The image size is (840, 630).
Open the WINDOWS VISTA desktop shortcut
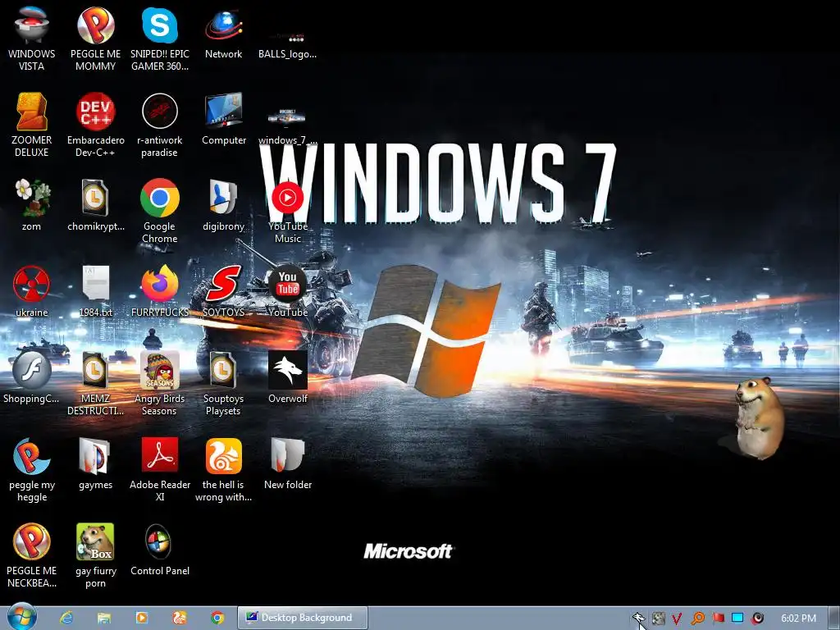(32, 39)
